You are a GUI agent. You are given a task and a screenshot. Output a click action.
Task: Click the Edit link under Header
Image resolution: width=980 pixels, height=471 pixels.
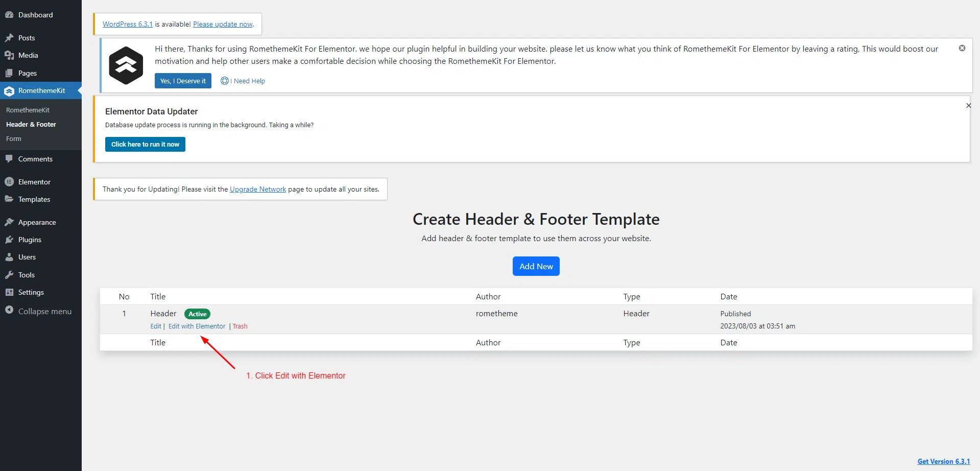tap(156, 326)
